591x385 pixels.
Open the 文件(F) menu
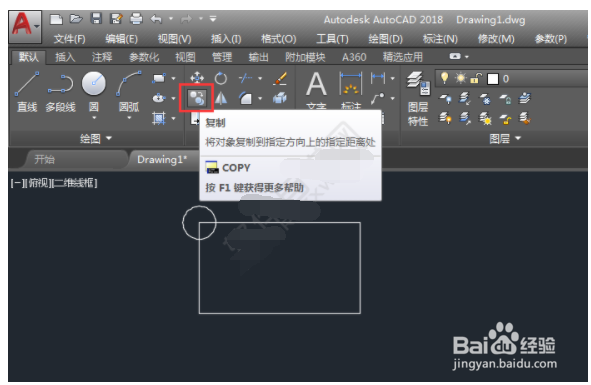(69, 39)
